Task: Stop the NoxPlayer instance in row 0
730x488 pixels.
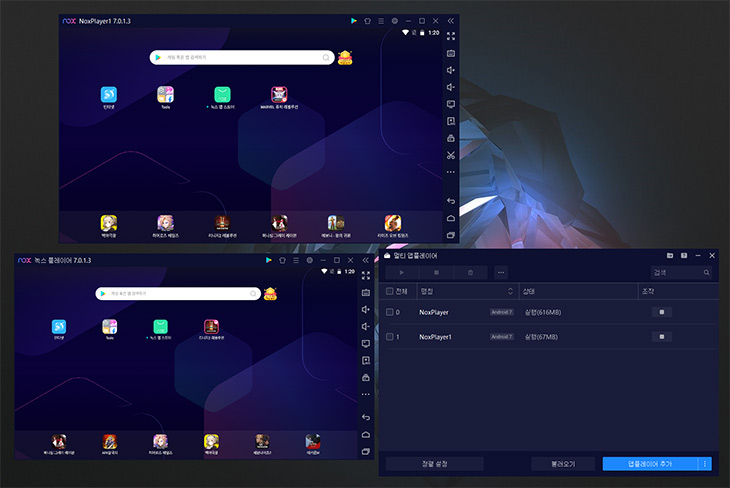Action: pyautogui.click(x=662, y=312)
